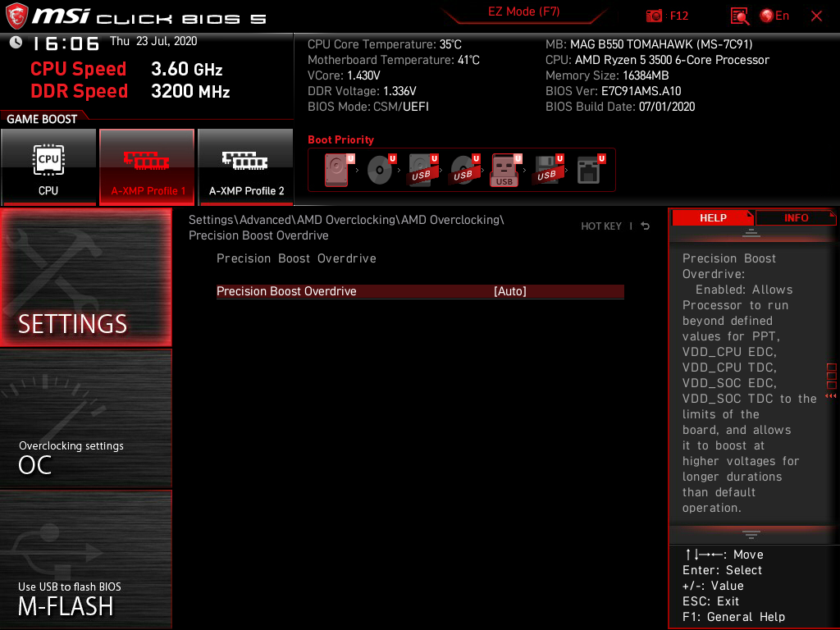The width and height of the screenshot is (840, 630).
Task: Click the MB: MAG B550 TOMAHAWK text
Action: 649,44
